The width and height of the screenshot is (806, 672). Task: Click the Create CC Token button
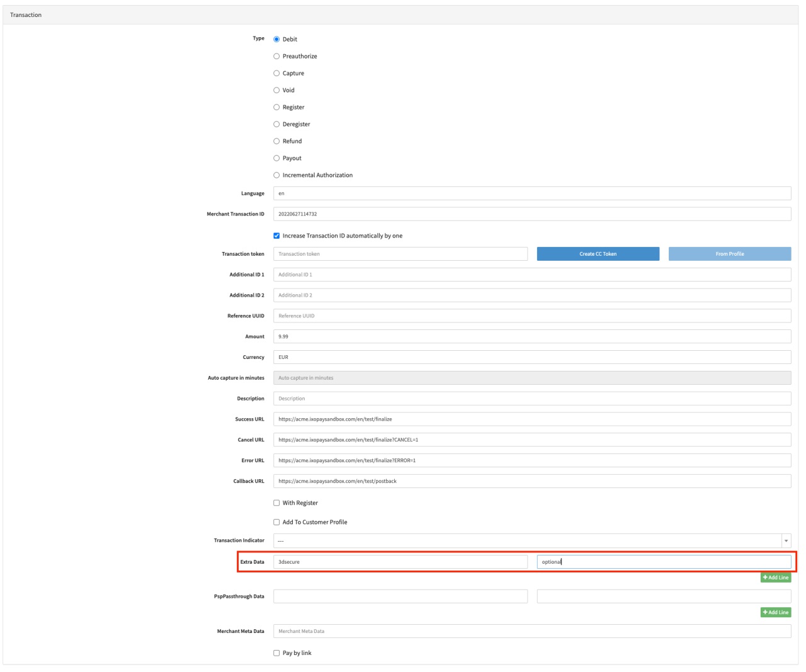coord(598,254)
